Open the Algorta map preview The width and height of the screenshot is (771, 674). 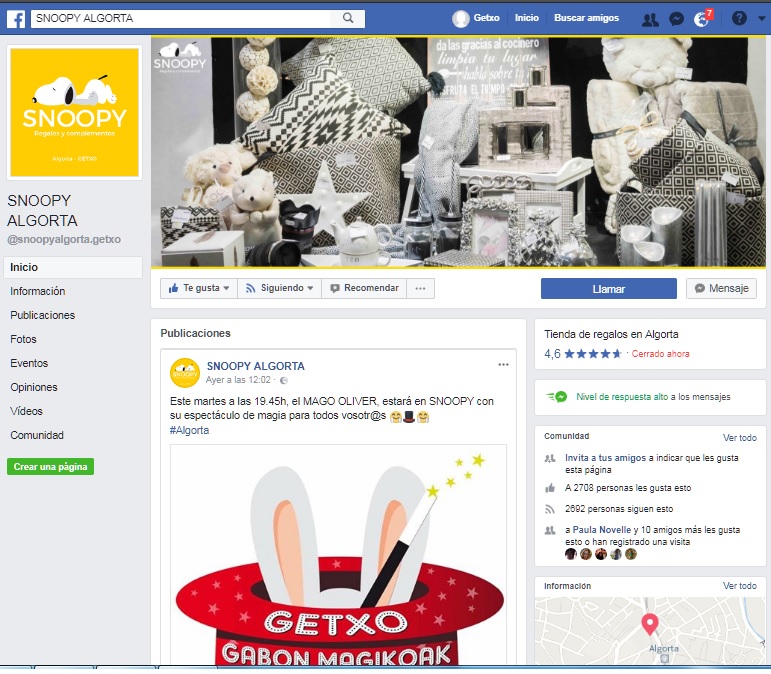650,631
